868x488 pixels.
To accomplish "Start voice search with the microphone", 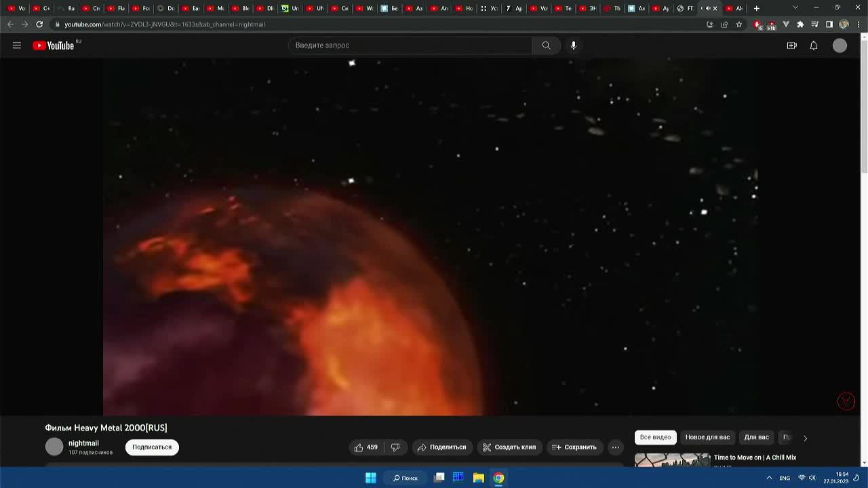I will coord(574,45).
